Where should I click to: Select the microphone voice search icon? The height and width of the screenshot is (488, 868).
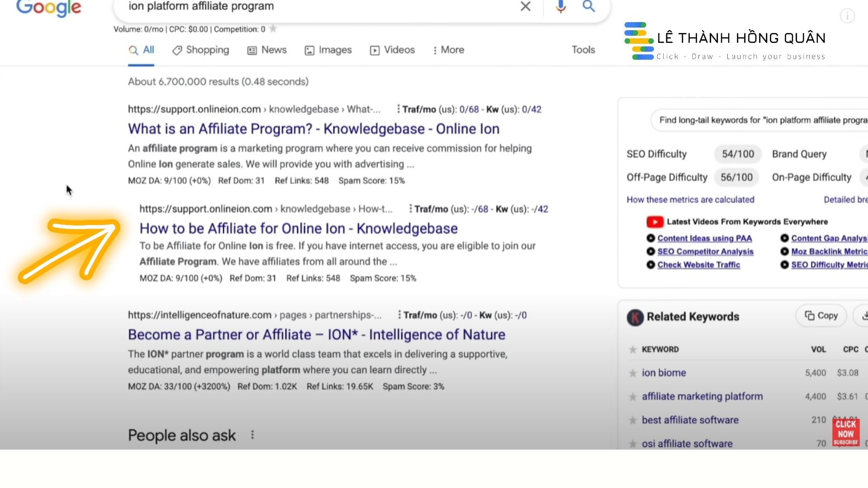[x=560, y=7]
